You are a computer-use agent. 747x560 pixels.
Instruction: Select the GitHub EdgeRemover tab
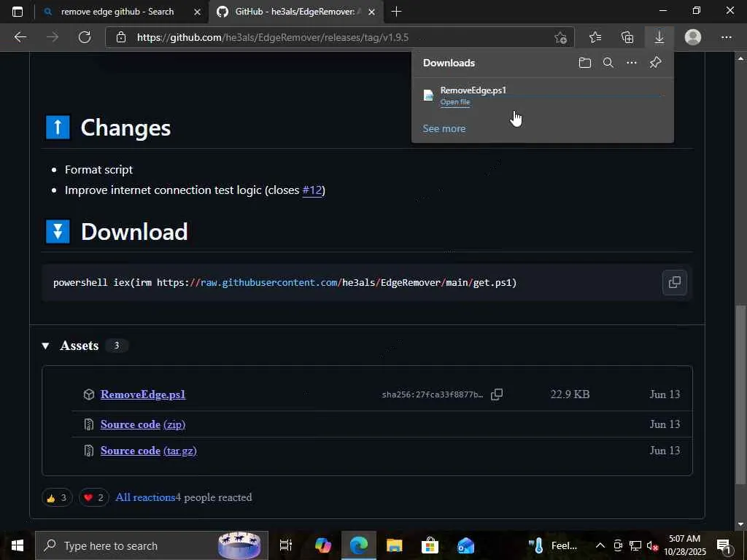click(295, 12)
